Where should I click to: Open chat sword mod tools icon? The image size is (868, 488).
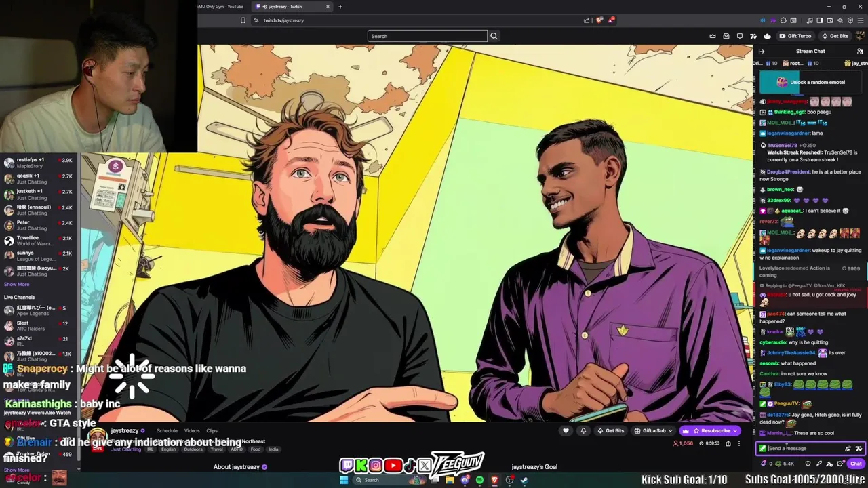818,464
